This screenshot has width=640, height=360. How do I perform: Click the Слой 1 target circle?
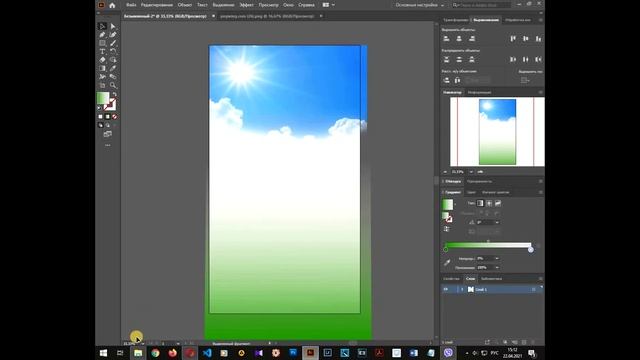[533, 289]
